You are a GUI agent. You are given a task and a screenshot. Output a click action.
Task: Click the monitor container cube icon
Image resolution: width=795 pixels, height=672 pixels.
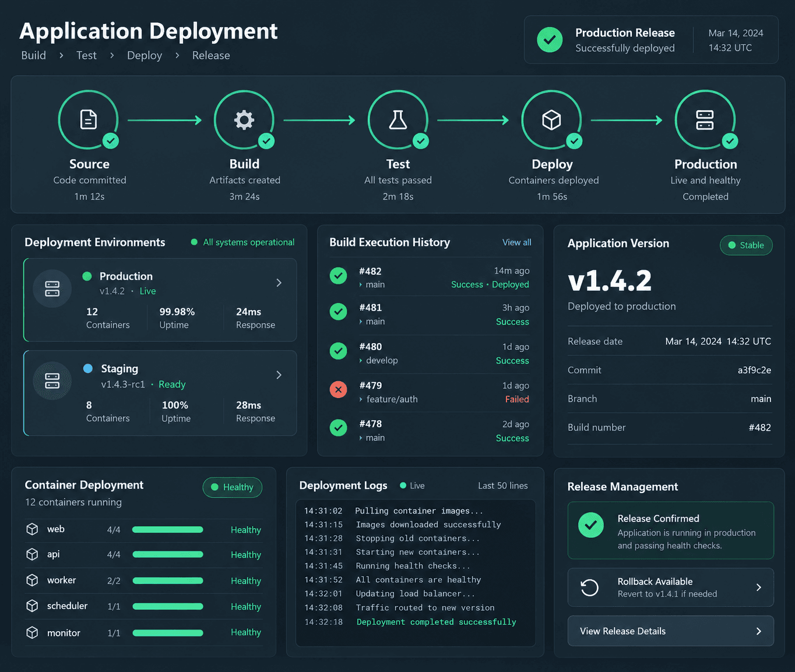(32, 632)
